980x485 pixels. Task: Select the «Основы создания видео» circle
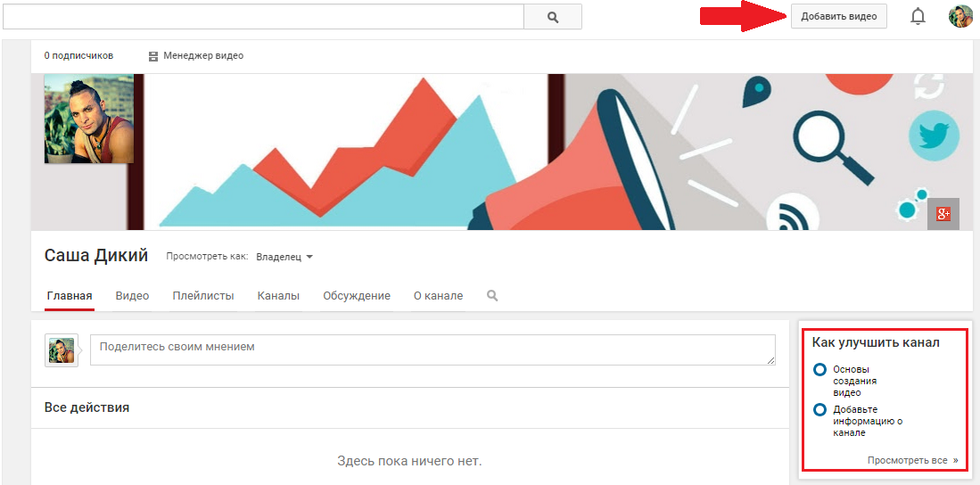click(819, 370)
